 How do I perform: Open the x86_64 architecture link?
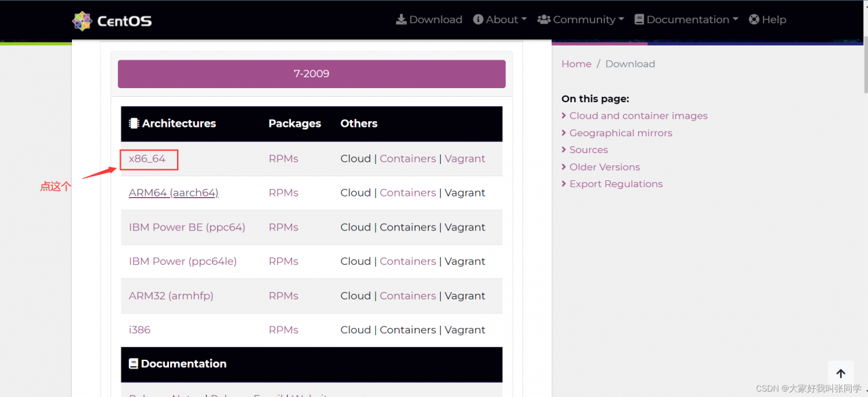[x=147, y=159]
